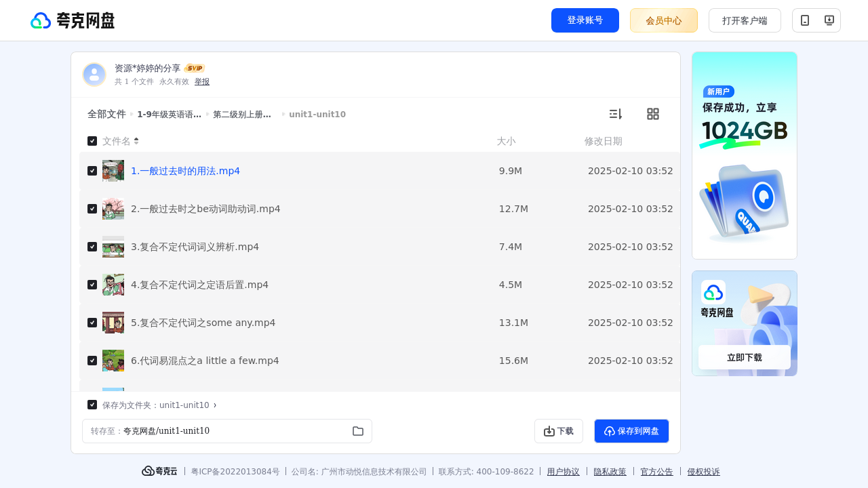Open the 1024GB new user promo banner
Viewport: 868px width, 488px height.
(745, 155)
